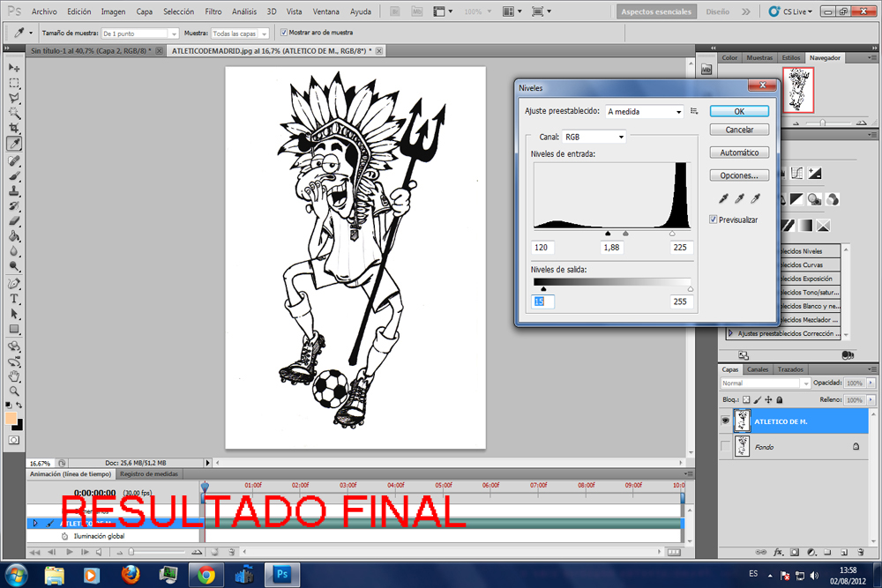Select the Brush tool
Image resolution: width=882 pixels, height=588 pixels.
pos(14,176)
